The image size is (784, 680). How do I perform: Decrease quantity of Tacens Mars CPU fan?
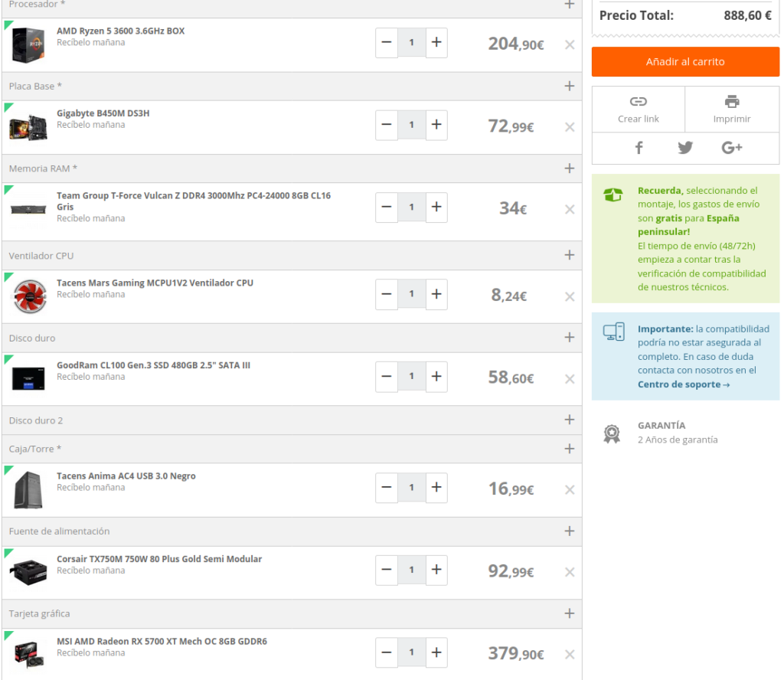[387, 294]
